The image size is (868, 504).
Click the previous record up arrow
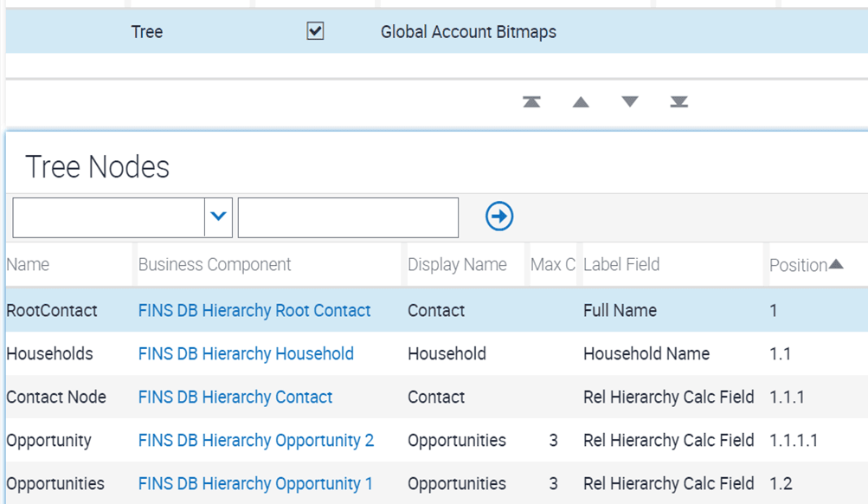581,102
